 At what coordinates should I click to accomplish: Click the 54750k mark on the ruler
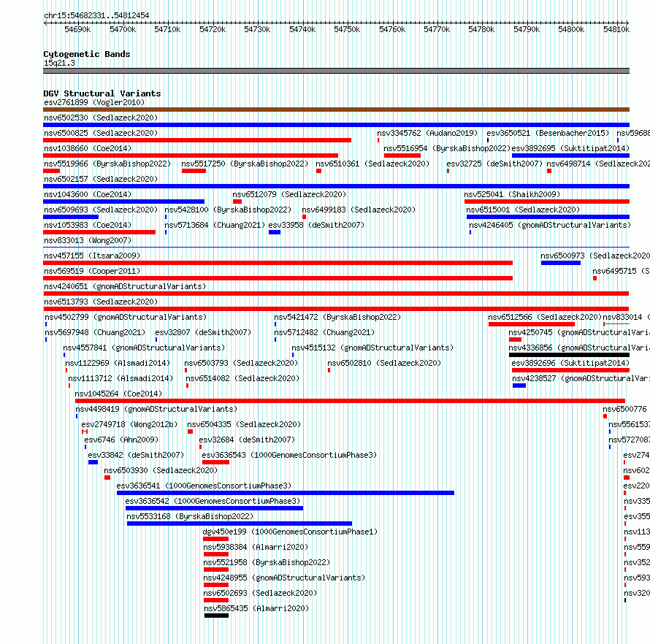347,29
